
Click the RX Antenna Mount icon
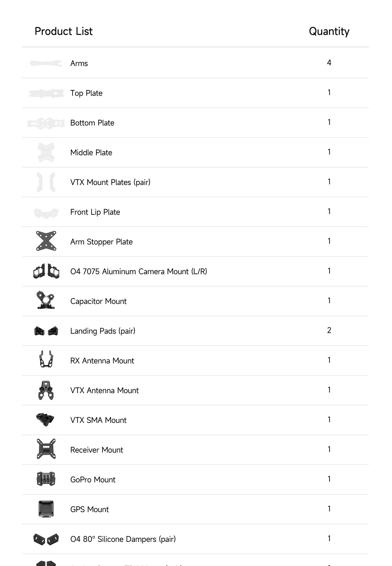(46, 359)
